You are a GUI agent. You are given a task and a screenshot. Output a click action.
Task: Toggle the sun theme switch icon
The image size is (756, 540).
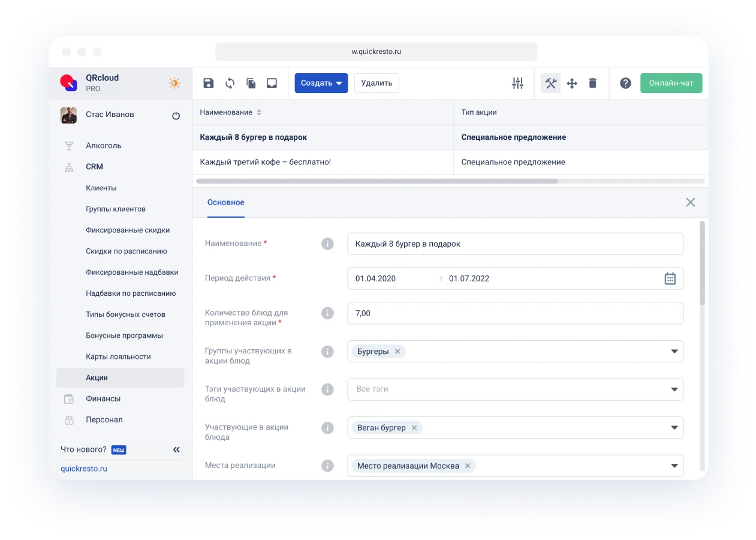tap(174, 83)
